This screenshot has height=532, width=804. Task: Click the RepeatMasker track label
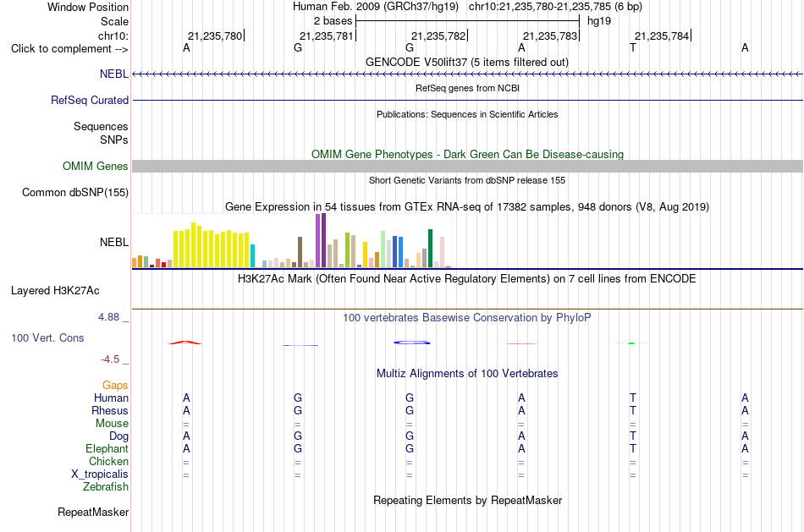click(x=93, y=512)
